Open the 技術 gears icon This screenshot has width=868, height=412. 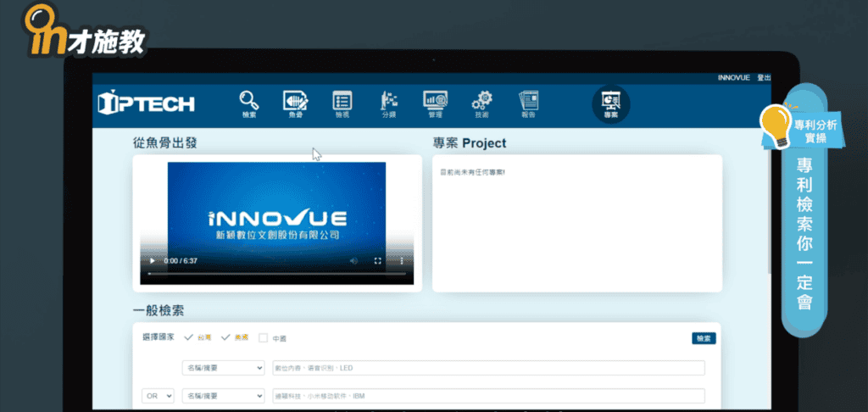click(x=481, y=103)
